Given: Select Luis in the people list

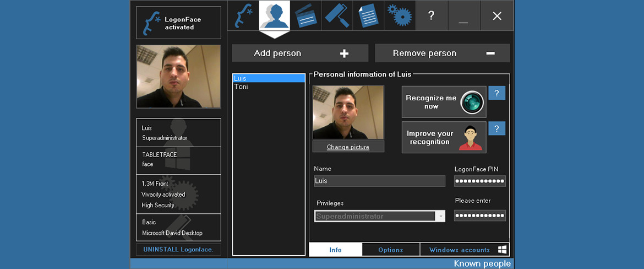Looking at the screenshot, I should tap(269, 78).
